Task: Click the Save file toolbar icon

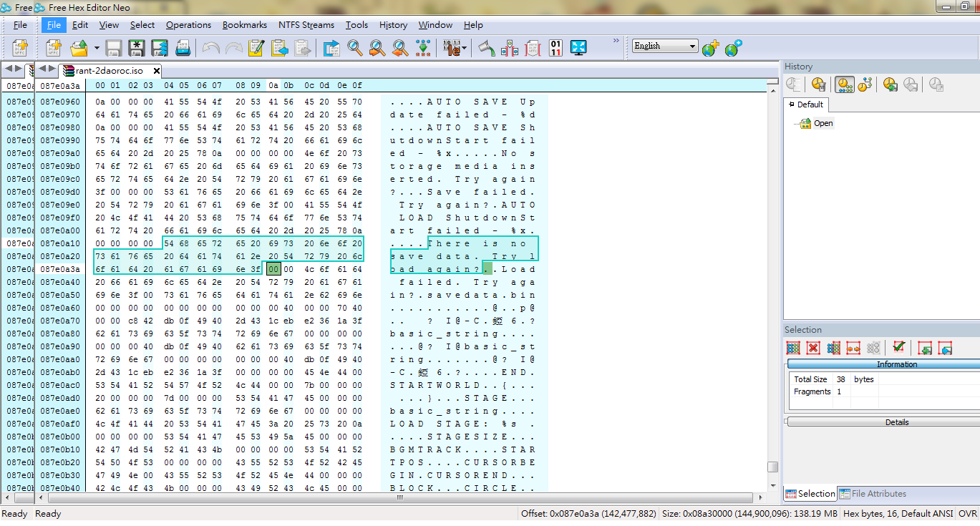Action: pyautogui.click(x=113, y=48)
